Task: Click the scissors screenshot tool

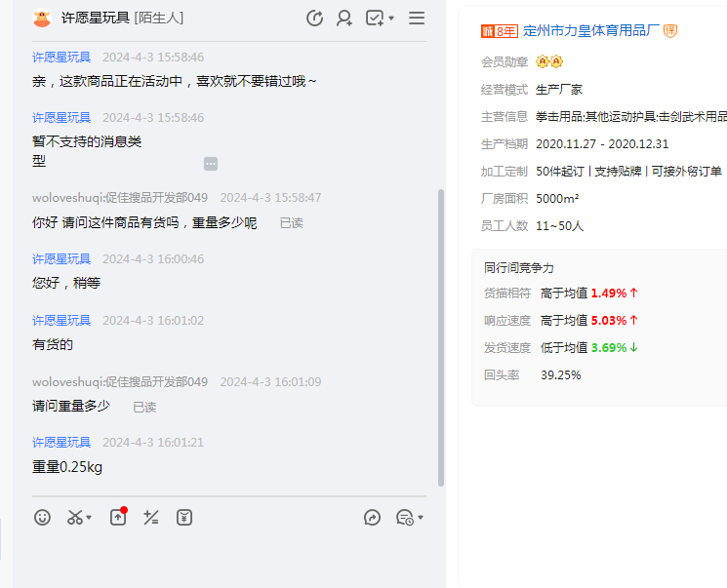Action: point(75,518)
